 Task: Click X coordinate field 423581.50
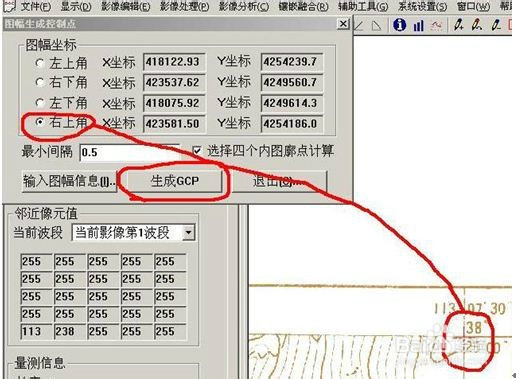pos(174,124)
